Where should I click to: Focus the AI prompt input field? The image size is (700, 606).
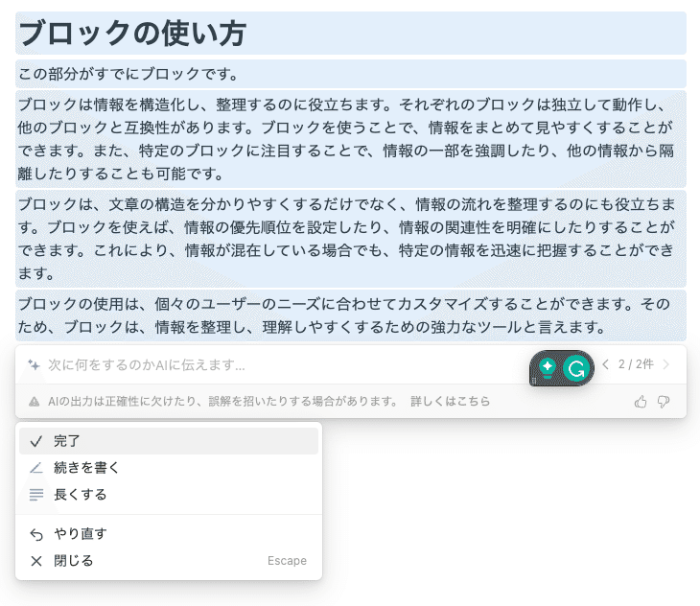coord(286,365)
